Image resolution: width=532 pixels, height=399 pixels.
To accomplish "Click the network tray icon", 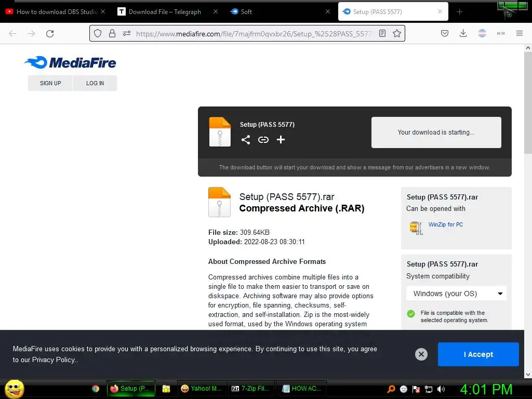I will click(429, 389).
